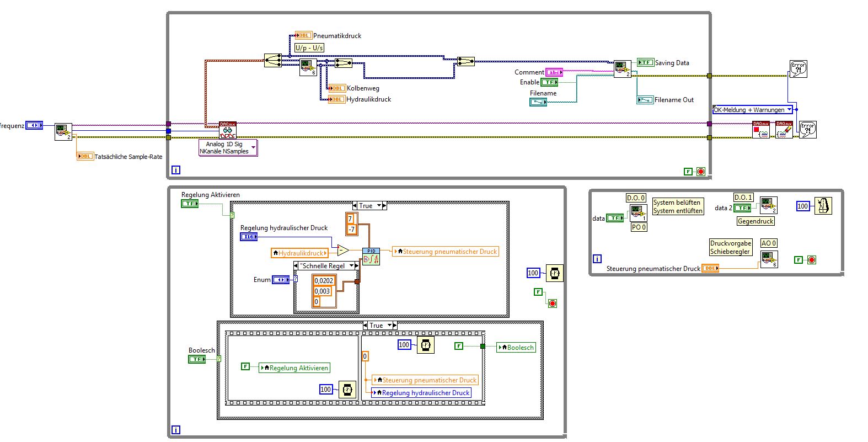
Task: Toggle the data boolean terminal
Action: [615, 219]
